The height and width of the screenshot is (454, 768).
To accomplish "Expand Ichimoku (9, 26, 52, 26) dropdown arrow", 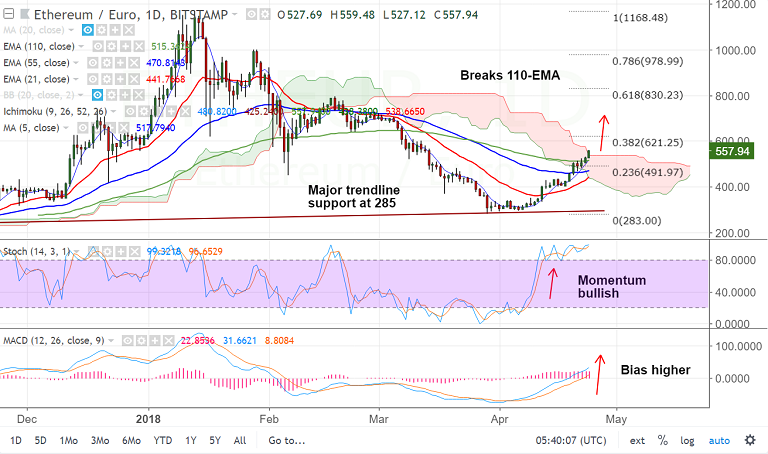I will point(114,111).
